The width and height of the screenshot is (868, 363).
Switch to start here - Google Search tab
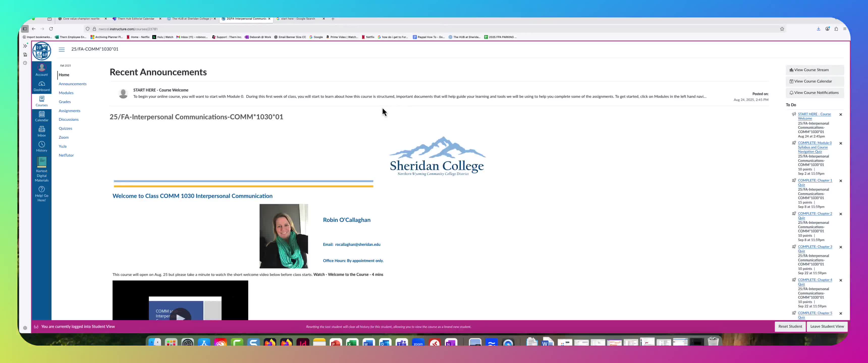pyautogui.click(x=298, y=19)
